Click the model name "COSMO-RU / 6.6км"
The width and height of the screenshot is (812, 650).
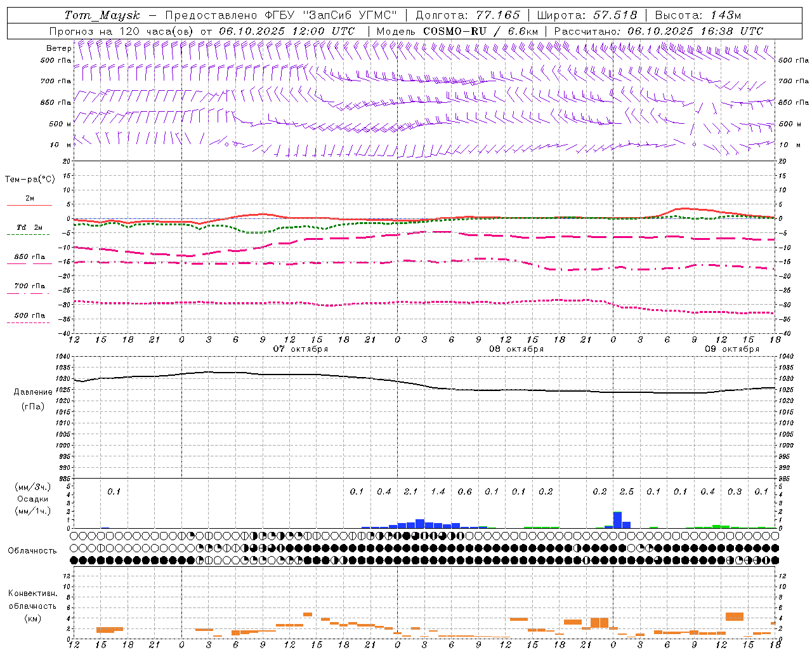tap(480, 31)
